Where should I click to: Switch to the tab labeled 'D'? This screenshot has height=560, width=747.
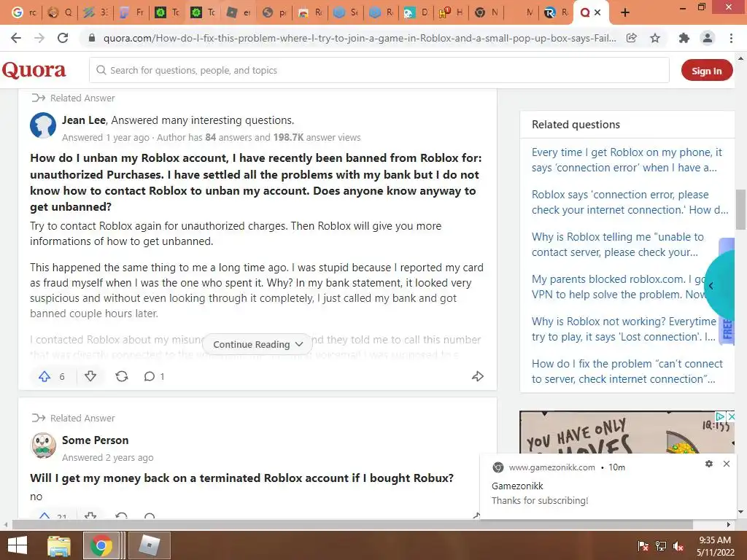click(415, 12)
